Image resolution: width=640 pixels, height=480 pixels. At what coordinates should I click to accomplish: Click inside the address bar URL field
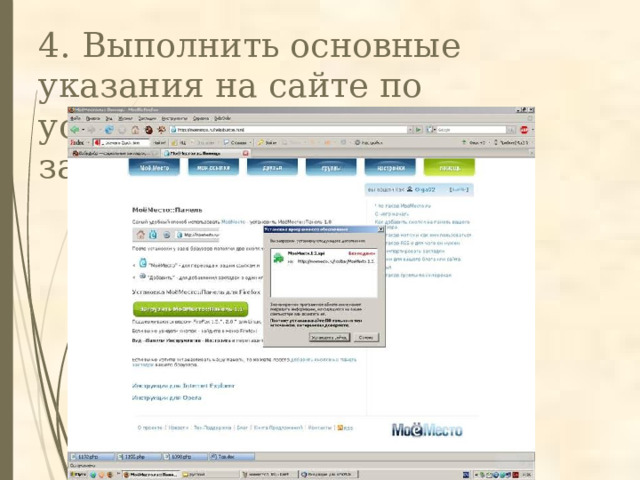289,130
